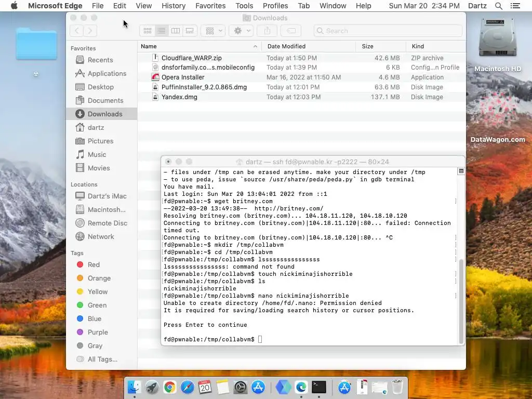The image size is (532, 399).
Task: Launch Google Chrome from the Dock
Action: coord(170,387)
